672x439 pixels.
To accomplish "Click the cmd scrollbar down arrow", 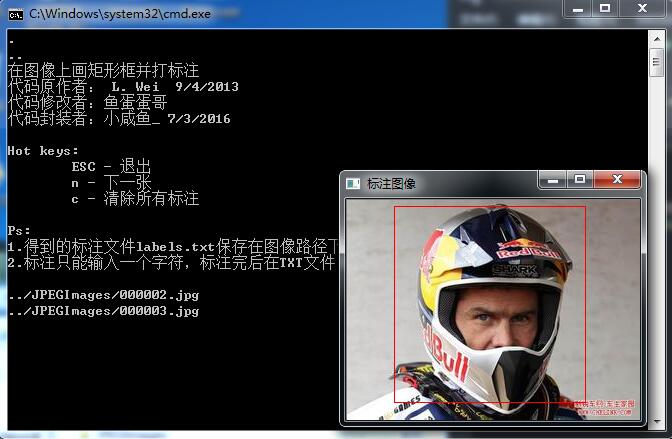I will (x=657, y=422).
